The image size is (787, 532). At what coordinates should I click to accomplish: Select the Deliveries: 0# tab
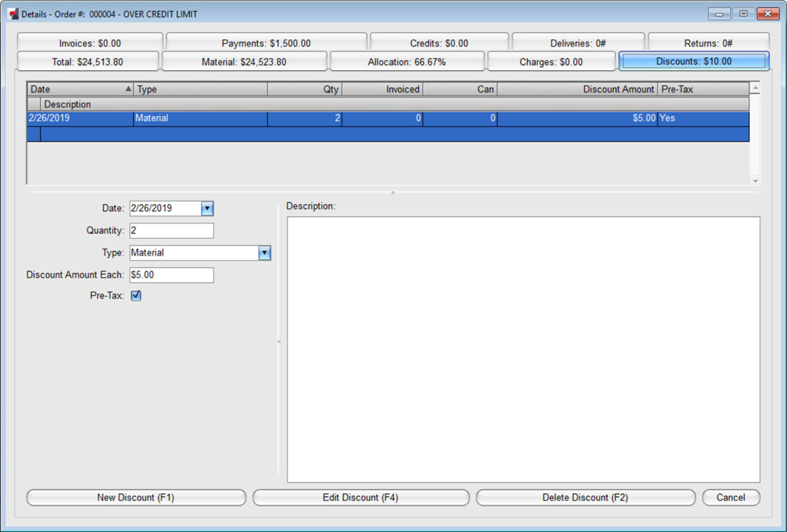(578, 43)
